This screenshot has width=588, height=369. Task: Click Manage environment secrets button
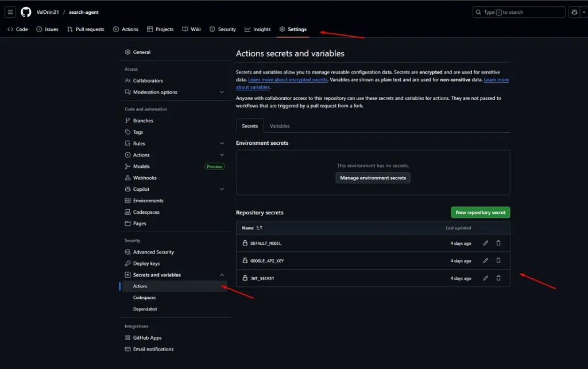(x=373, y=178)
